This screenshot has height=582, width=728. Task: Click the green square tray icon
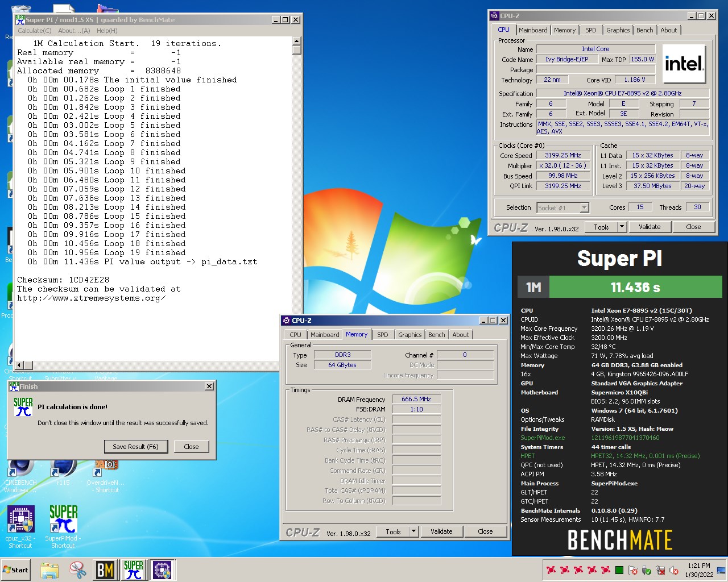coord(619,570)
